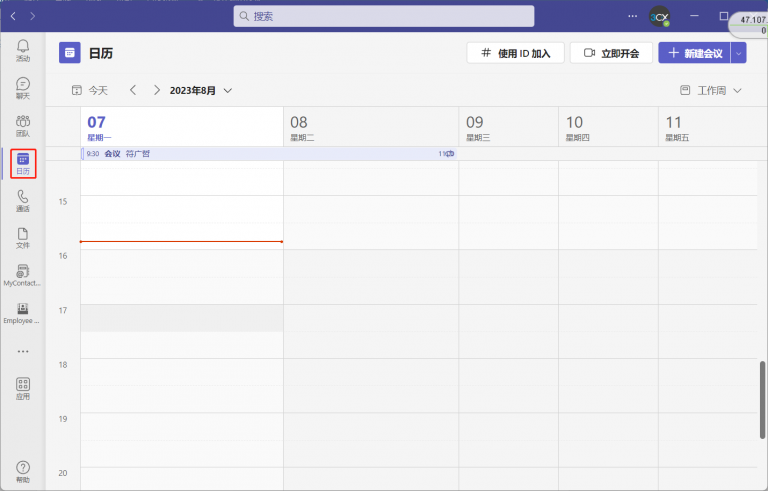This screenshot has width=768, height=491.
Task: Open the Chat (聊天) sidebar icon
Action: [23, 88]
